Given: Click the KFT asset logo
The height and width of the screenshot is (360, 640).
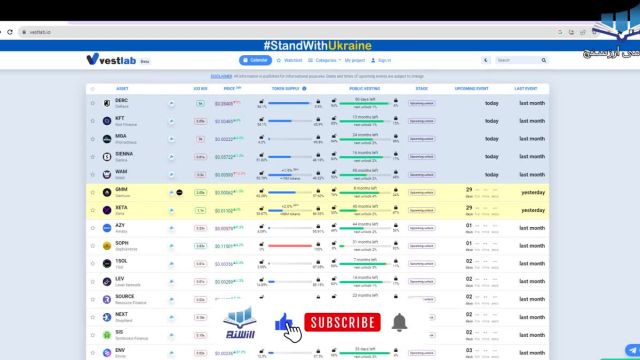Looking at the screenshot, I should coord(107,121).
